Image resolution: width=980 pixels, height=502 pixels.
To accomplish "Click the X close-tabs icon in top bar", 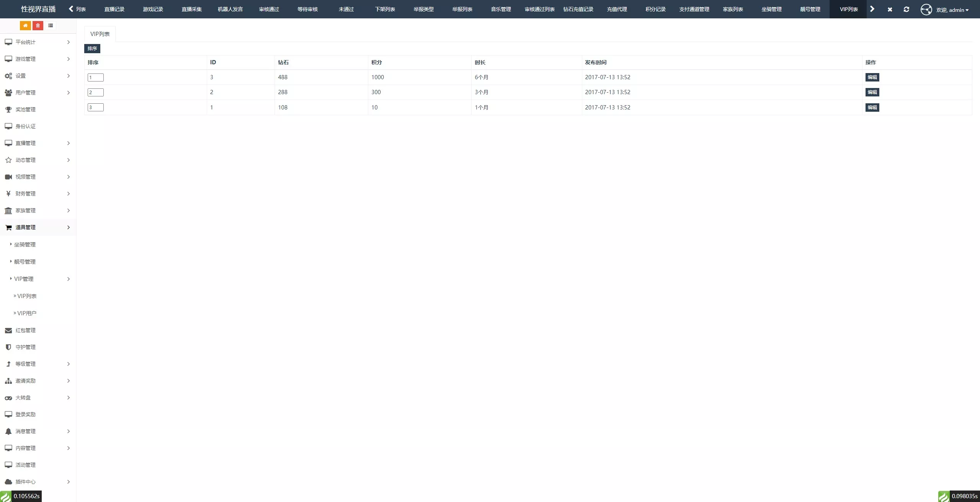I will pyautogui.click(x=890, y=9).
